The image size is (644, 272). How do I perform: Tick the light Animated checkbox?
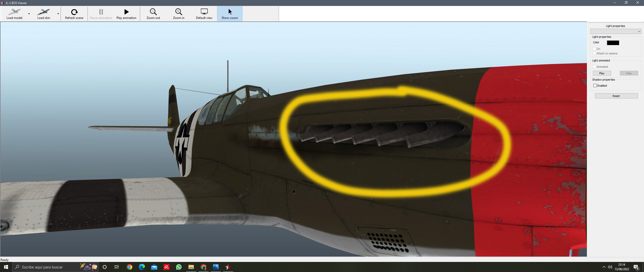[594, 67]
